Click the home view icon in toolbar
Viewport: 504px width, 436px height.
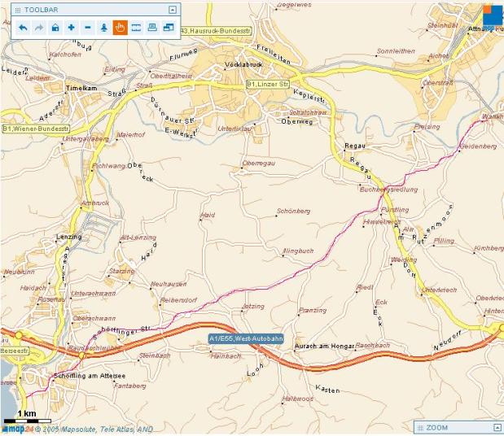[x=55, y=28]
